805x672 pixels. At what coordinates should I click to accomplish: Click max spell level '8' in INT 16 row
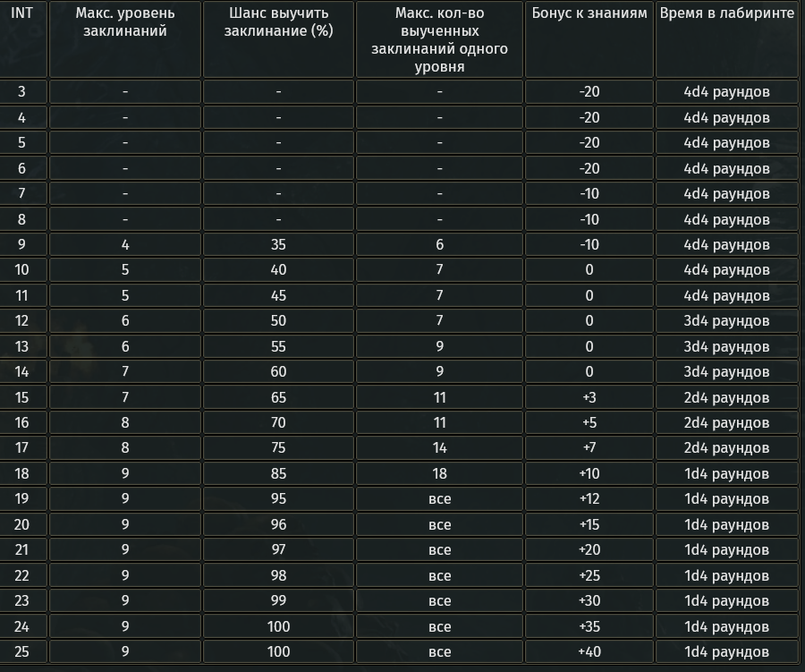125,422
